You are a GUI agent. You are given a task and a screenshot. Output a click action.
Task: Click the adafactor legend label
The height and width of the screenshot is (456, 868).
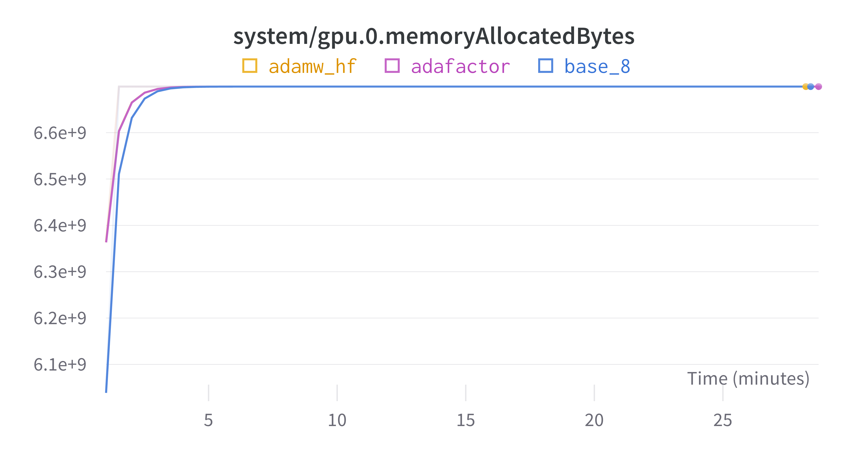(461, 66)
